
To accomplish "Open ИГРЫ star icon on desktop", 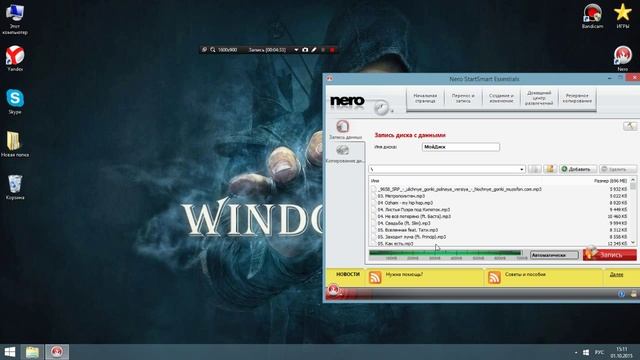I will coord(622,16).
